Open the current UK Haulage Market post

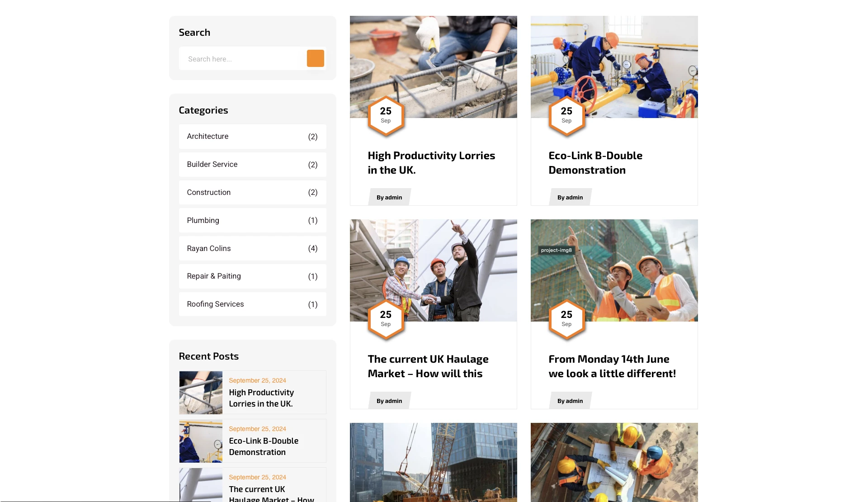[x=428, y=366]
